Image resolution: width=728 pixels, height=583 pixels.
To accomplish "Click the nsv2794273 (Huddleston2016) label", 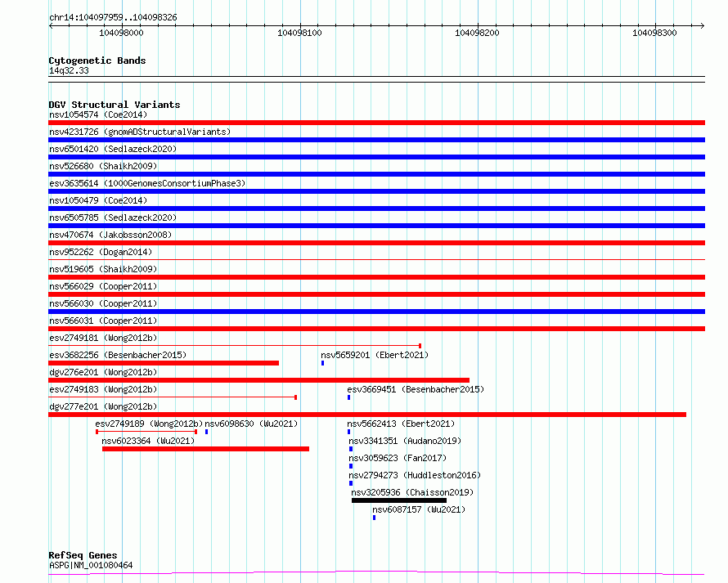I will (415, 475).
